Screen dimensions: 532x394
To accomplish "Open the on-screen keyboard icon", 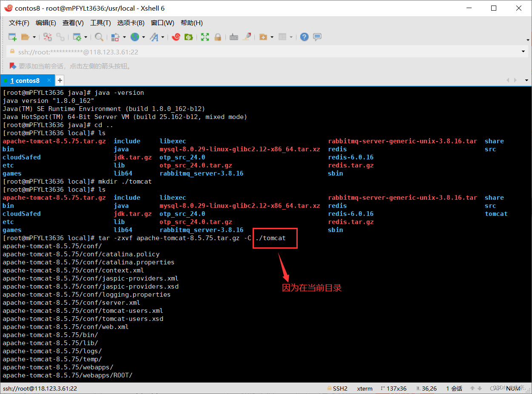I will pyautogui.click(x=233, y=37).
